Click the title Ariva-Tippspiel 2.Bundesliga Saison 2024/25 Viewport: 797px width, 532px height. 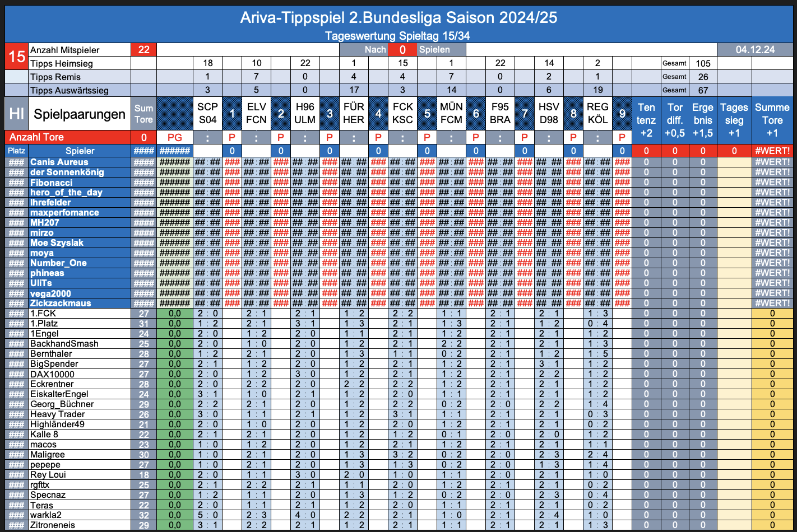point(398,18)
